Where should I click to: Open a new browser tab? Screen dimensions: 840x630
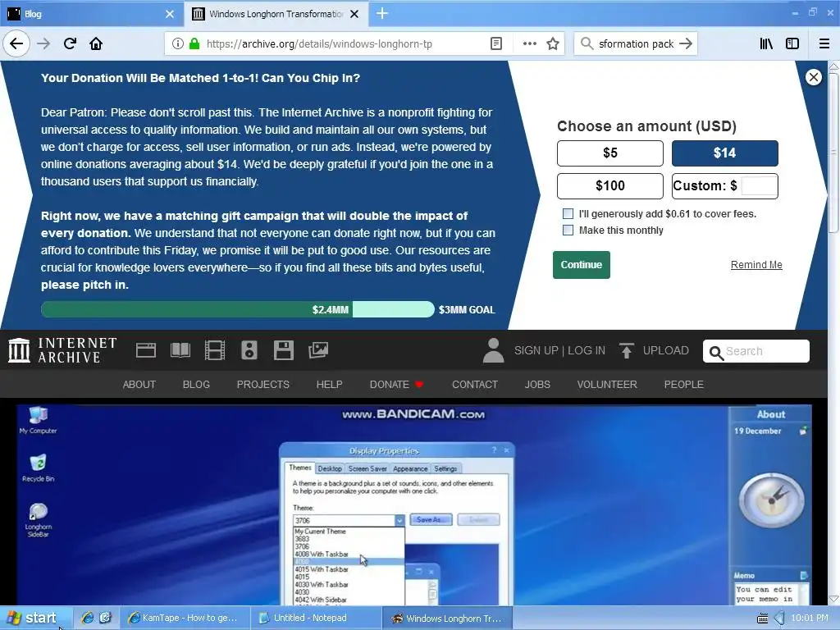(382, 13)
